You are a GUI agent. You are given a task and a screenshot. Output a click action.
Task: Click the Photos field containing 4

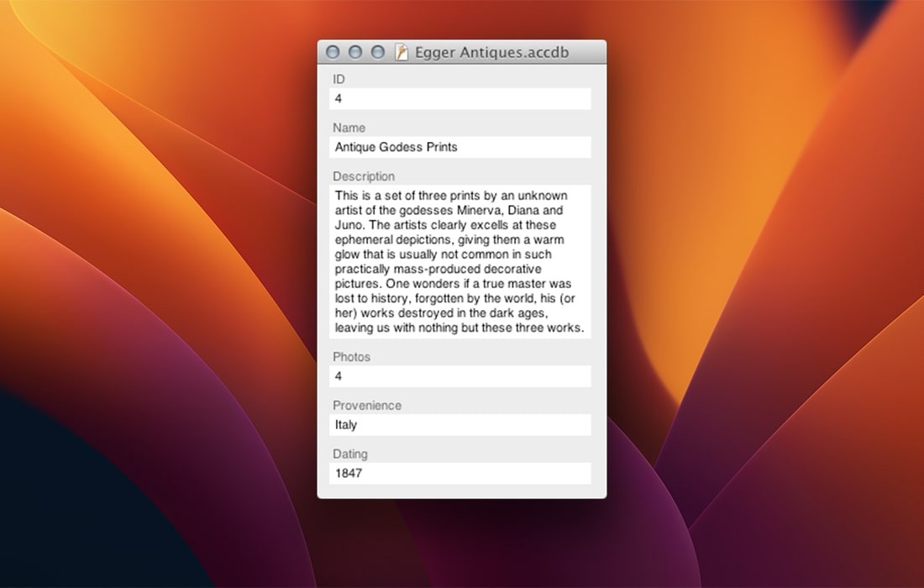460,376
